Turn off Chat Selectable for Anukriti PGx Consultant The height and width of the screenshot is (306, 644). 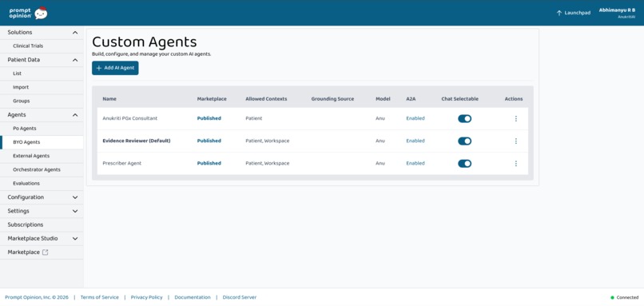(x=464, y=119)
